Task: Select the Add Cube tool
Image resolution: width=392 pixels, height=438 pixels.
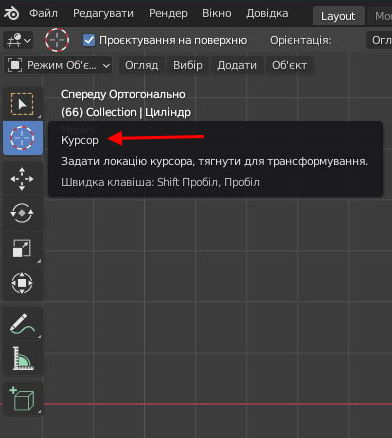Action: pyautogui.click(x=22, y=399)
